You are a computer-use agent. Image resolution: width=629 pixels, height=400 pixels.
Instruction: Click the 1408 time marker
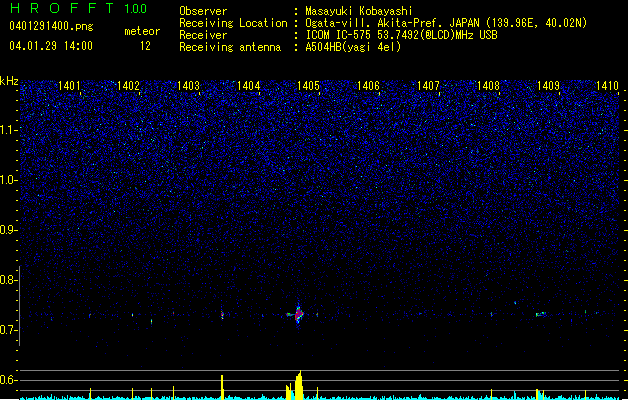(x=488, y=86)
